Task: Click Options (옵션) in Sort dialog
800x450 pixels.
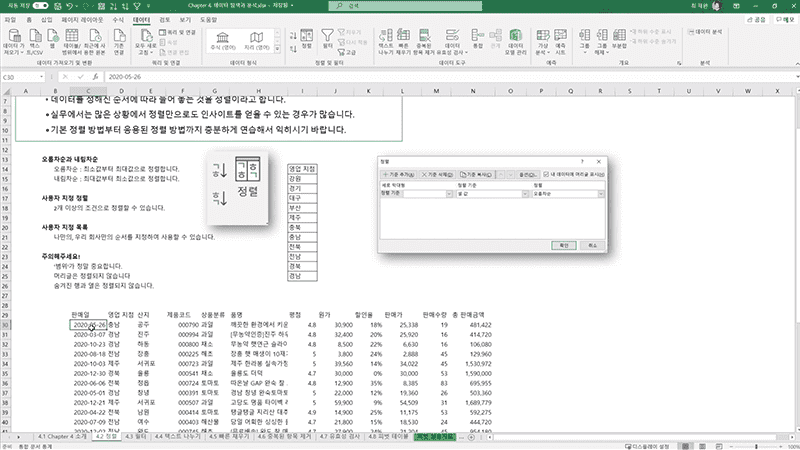Action: coord(528,174)
